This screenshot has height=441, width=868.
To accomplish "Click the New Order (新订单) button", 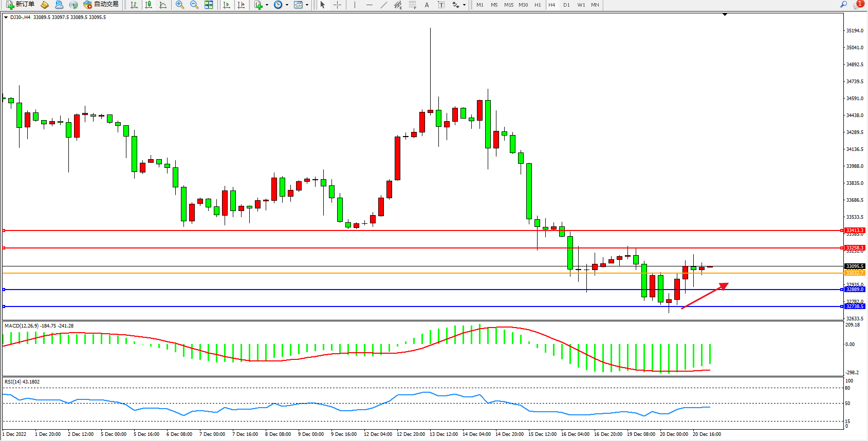I will tap(21, 5).
